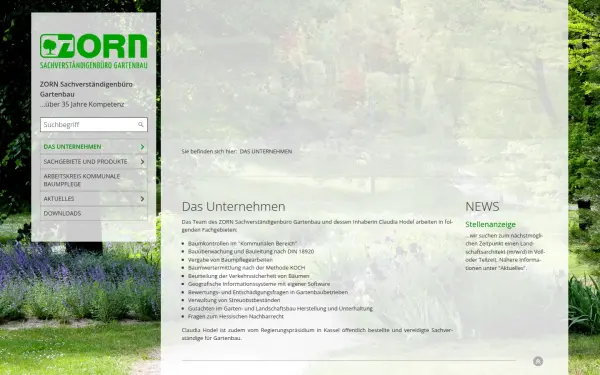Screen dimensions: 600x375
Task: Click the NEWS heading
Action: pos(482,206)
